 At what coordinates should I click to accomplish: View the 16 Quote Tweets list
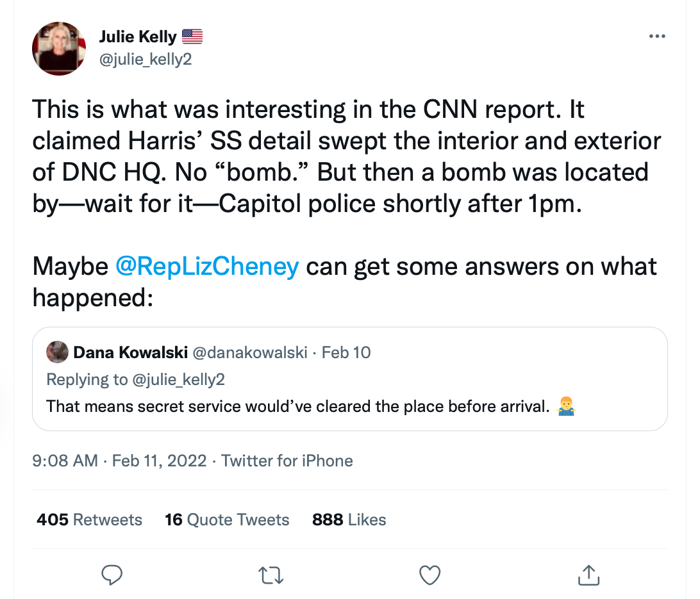[x=227, y=519]
